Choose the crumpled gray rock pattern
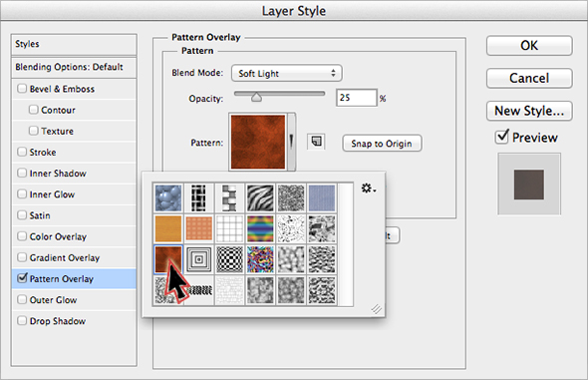Viewport: 588px width, 380px height. 322,228
